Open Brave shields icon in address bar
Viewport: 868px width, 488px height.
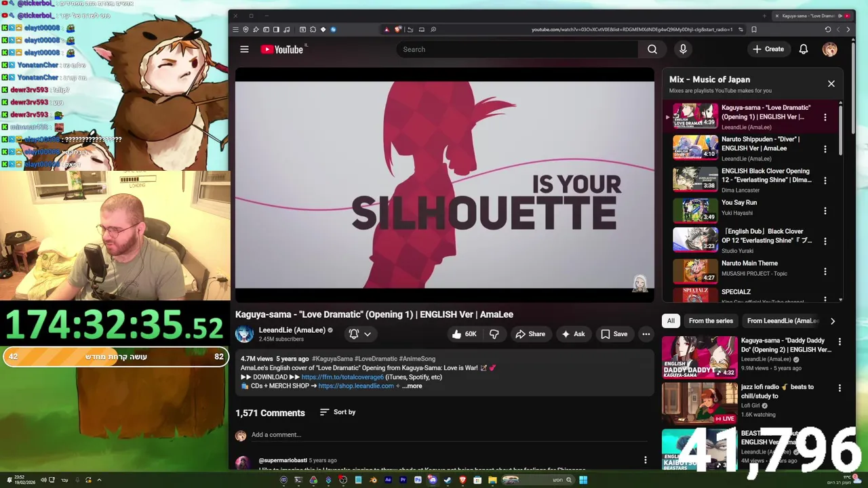[398, 29]
